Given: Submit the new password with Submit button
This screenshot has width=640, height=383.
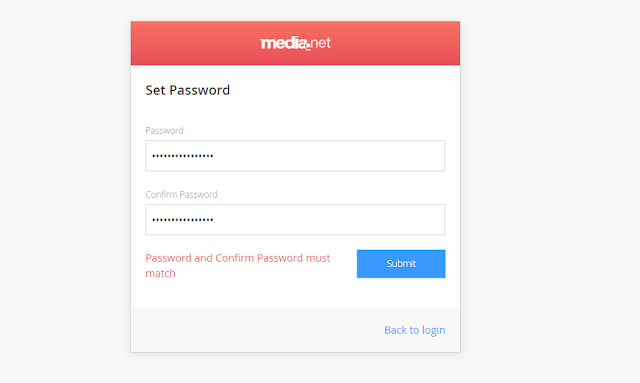Looking at the screenshot, I should pyautogui.click(x=401, y=264).
